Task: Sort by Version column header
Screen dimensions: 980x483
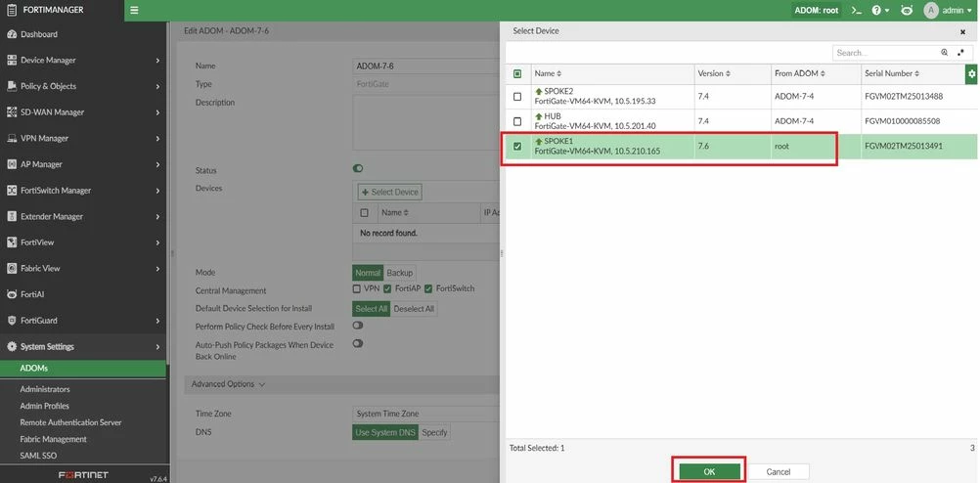Action: tap(714, 73)
